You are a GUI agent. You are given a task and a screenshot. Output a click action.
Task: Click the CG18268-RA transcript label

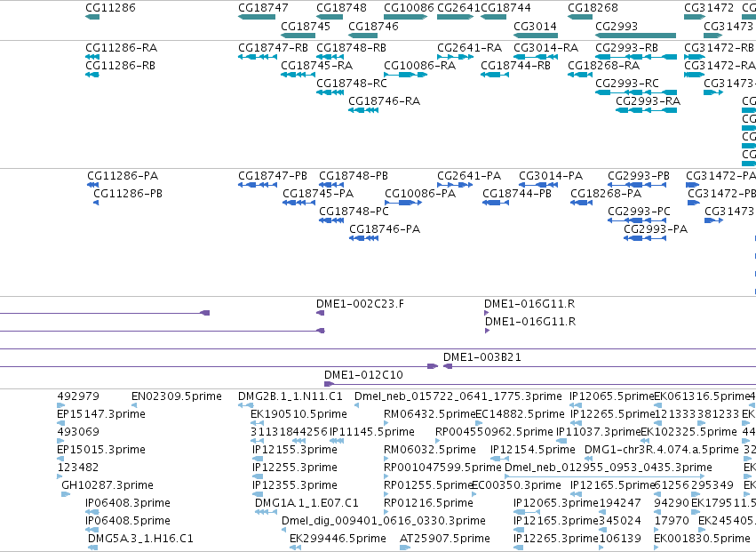[x=604, y=66]
